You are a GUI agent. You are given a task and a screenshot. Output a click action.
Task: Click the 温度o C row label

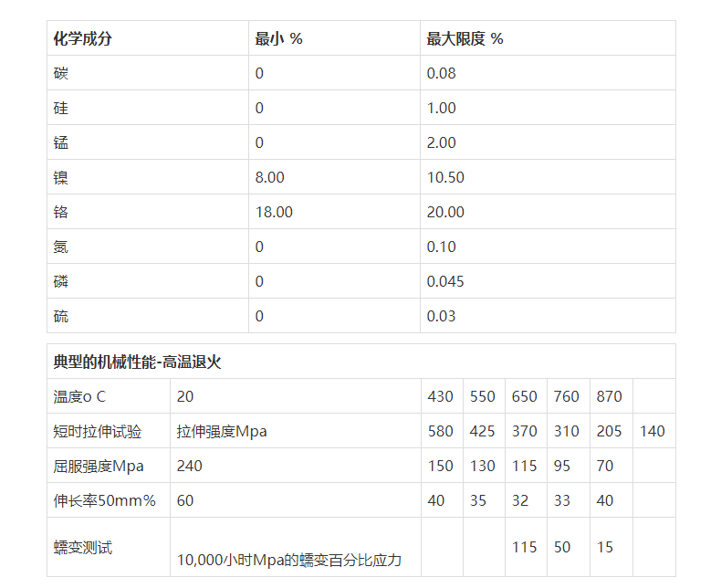[x=79, y=396]
